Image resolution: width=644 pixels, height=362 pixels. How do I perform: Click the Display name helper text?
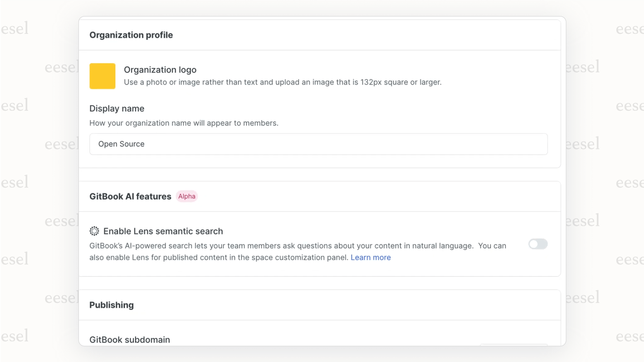pyautogui.click(x=184, y=123)
